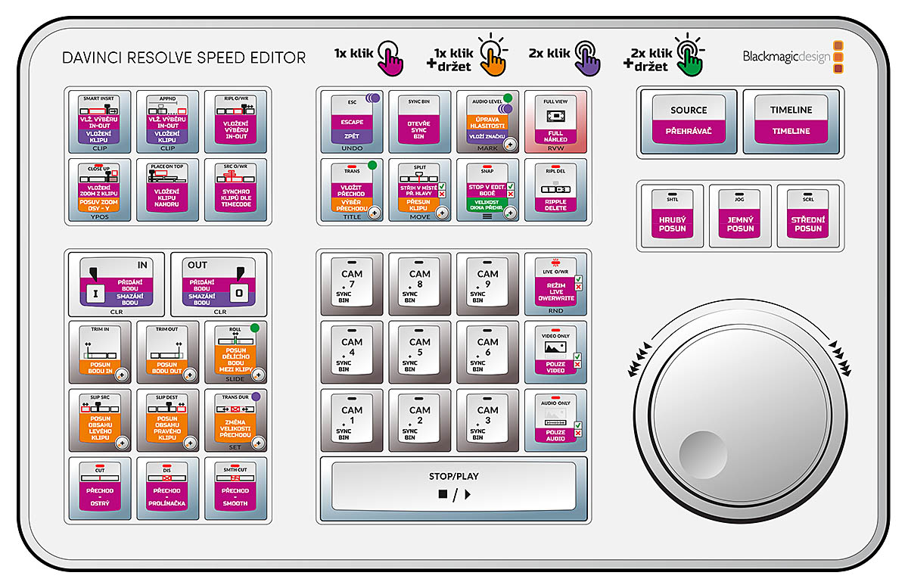
Task: Click the TRANS key
Action: (352, 191)
